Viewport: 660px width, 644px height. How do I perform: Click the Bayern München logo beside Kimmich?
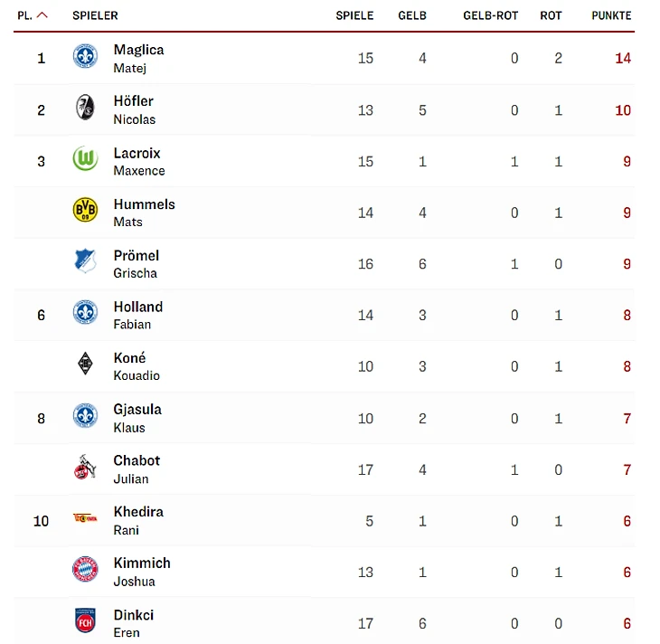[85, 570]
